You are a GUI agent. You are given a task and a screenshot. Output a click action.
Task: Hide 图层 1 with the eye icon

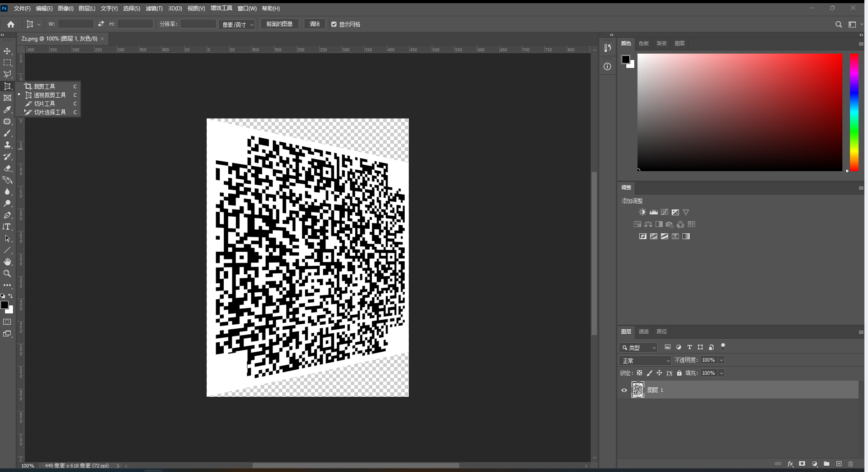624,390
